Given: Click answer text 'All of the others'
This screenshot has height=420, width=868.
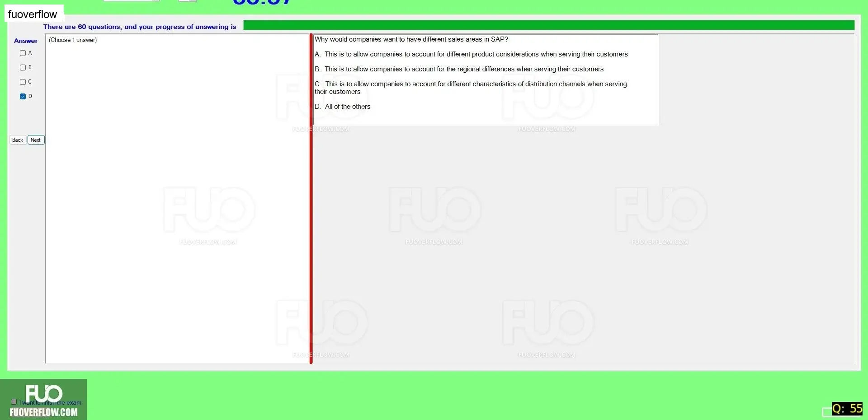Looking at the screenshot, I should (348, 107).
